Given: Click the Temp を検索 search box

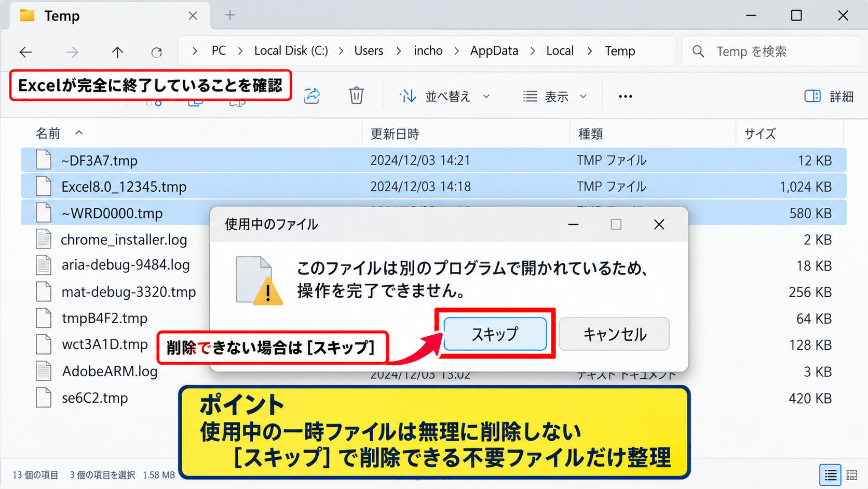Looking at the screenshot, I should point(771,51).
